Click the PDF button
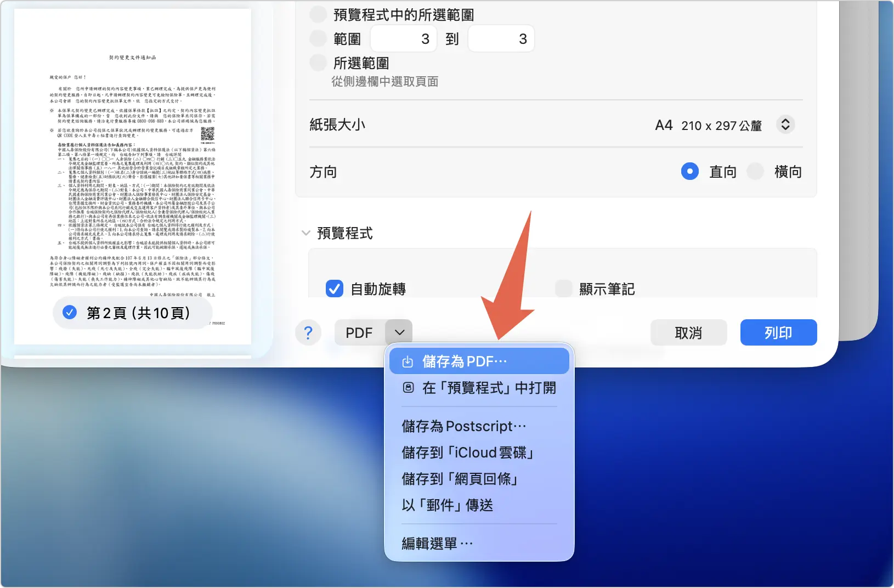 tap(360, 332)
